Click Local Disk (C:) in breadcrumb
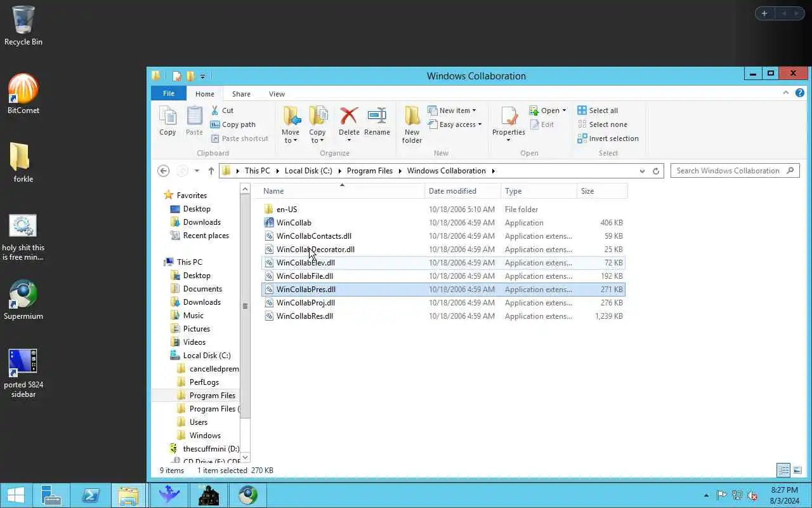This screenshot has height=508, width=812. click(308, 171)
